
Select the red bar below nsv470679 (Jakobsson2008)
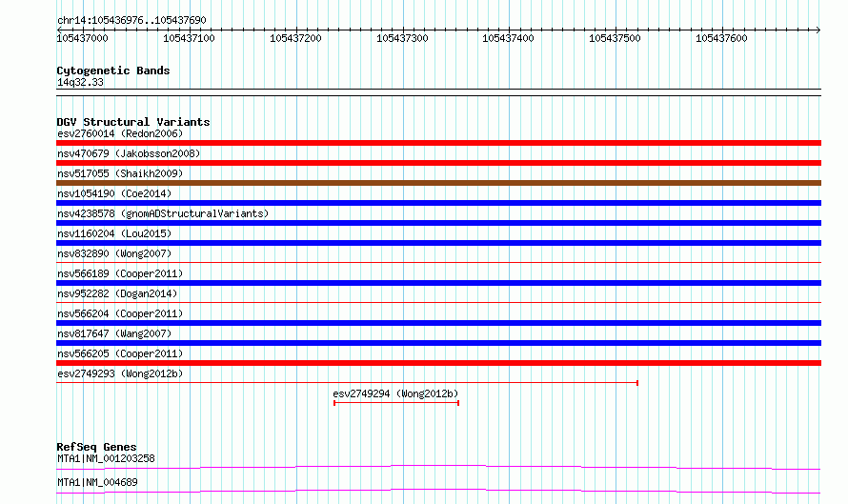(438, 163)
